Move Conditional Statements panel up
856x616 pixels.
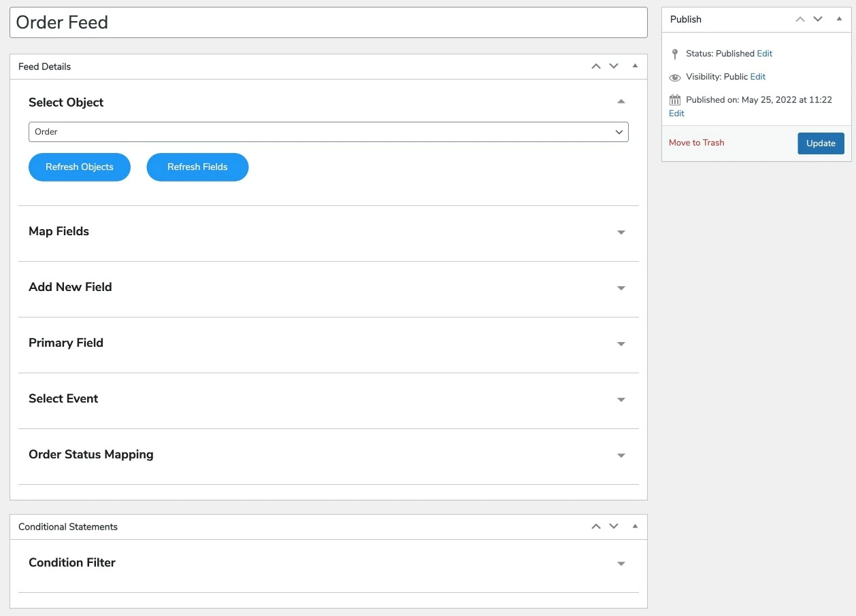pyautogui.click(x=596, y=527)
